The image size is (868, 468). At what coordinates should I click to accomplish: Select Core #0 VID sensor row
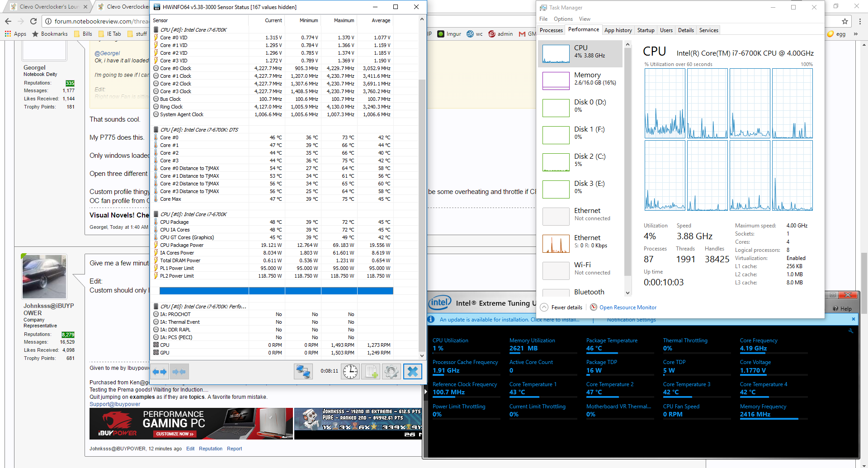[x=273, y=38]
